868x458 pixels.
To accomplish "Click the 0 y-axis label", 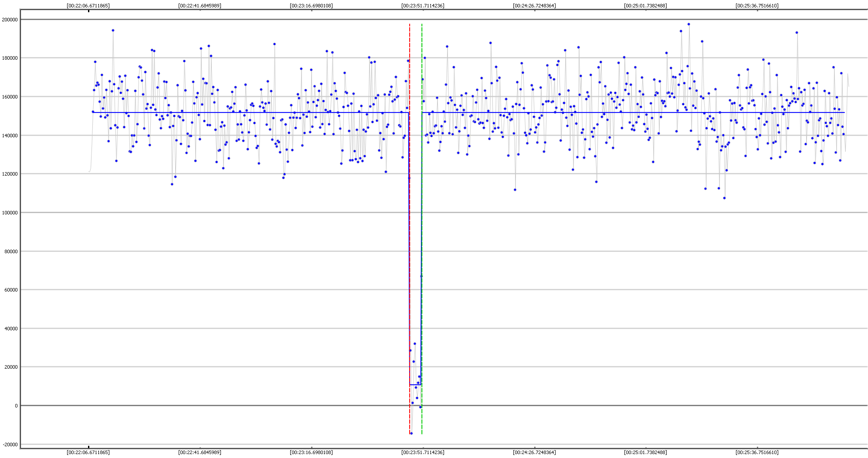I will (17, 406).
